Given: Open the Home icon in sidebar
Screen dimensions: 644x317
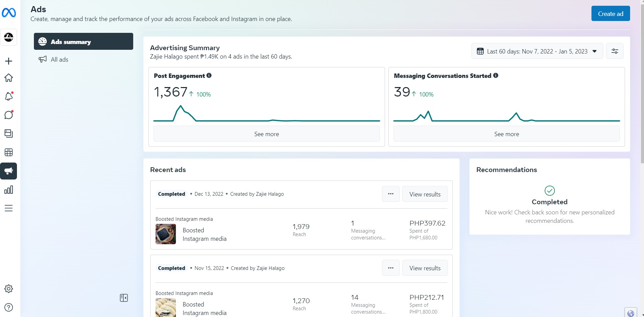Looking at the screenshot, I should tap(9, 78).
